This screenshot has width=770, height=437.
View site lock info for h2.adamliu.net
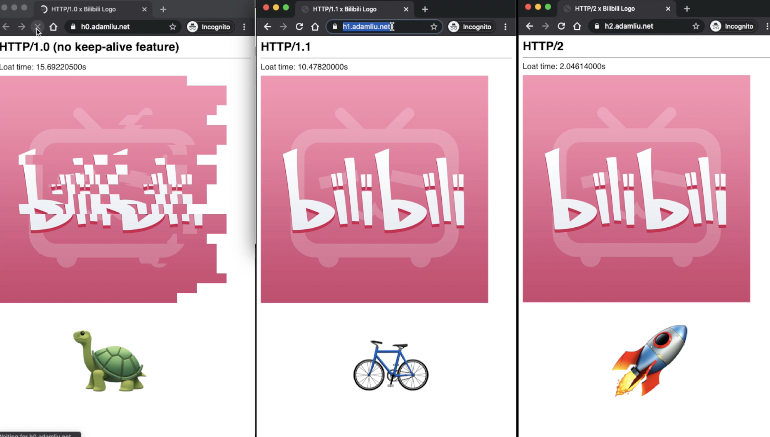click(x=597, y=26)
